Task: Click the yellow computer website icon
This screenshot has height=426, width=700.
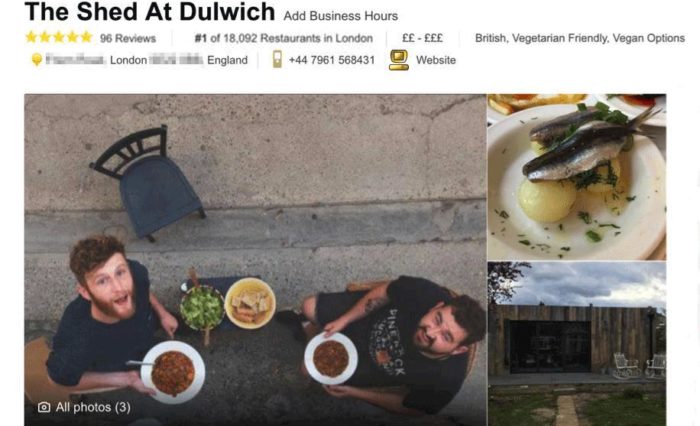Action: click(398, 60)
